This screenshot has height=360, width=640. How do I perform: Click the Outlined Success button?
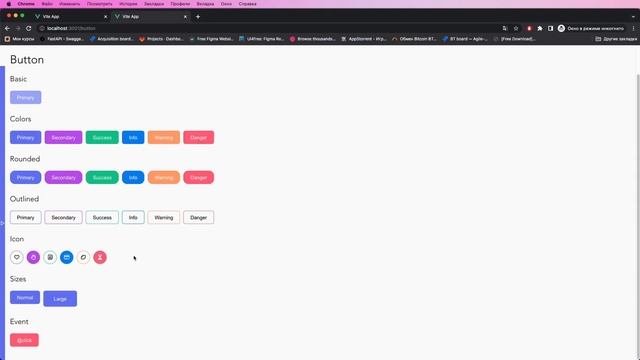click(102, 218)
